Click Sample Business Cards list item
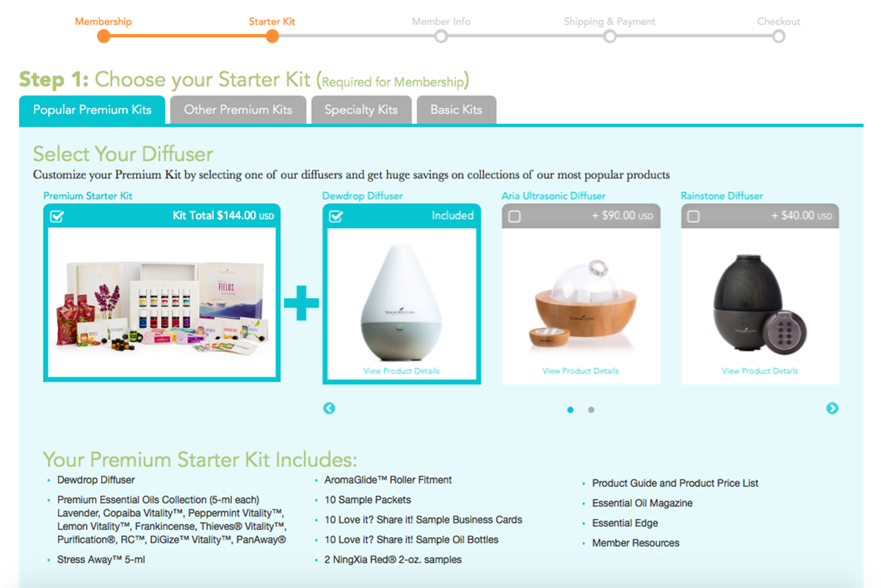881x588 pixels. point(424,520)
